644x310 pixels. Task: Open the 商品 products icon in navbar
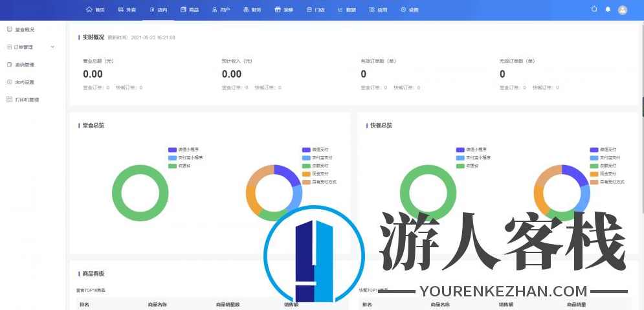click(x=183, y=10)
